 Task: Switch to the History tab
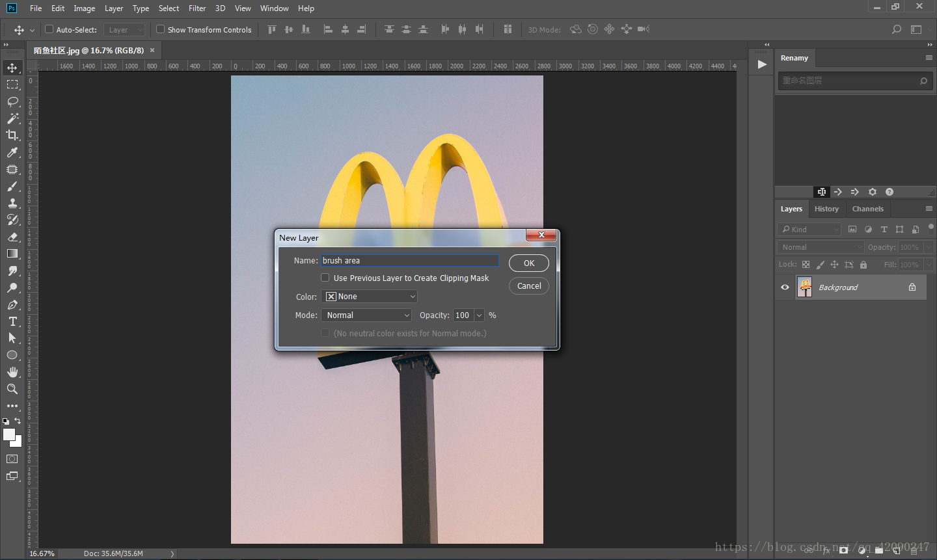click(x=826, y=209)
